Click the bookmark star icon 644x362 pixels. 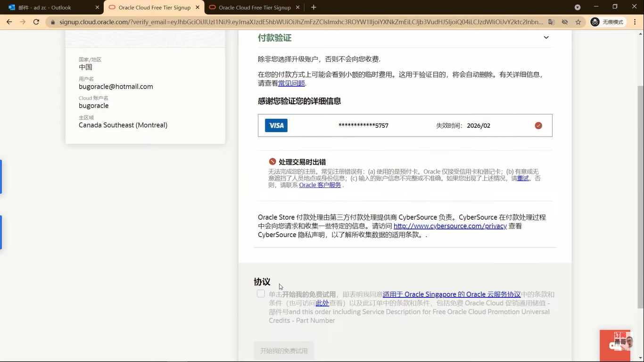pyautogui.click(x=579, y=22)
